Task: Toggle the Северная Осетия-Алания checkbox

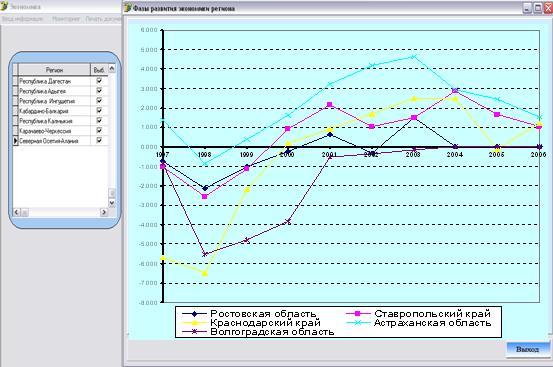Action: [x=99, y=140]
